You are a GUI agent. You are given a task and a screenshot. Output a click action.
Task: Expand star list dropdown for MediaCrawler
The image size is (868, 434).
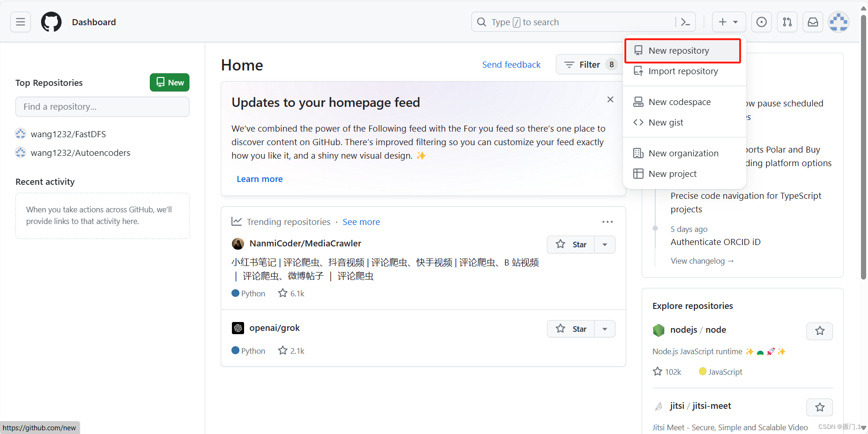coord(605,245)
